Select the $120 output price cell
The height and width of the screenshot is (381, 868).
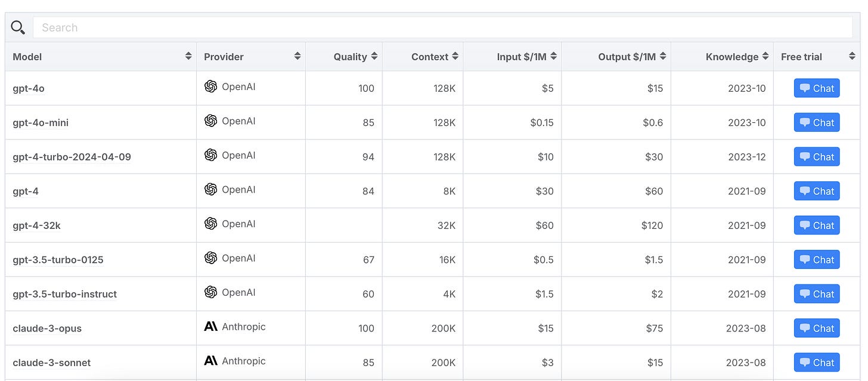point(616,225)
